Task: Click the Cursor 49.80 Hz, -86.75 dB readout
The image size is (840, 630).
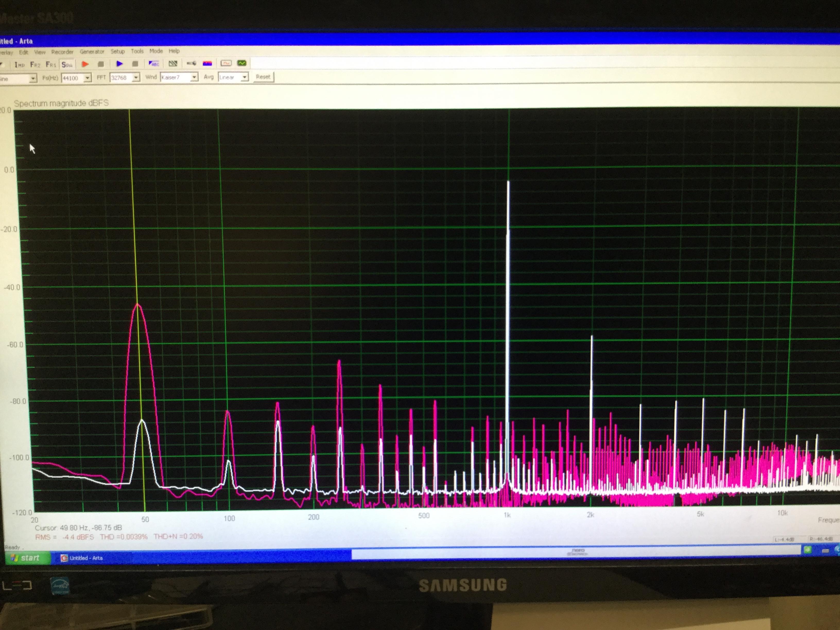Action: point(78,528)
